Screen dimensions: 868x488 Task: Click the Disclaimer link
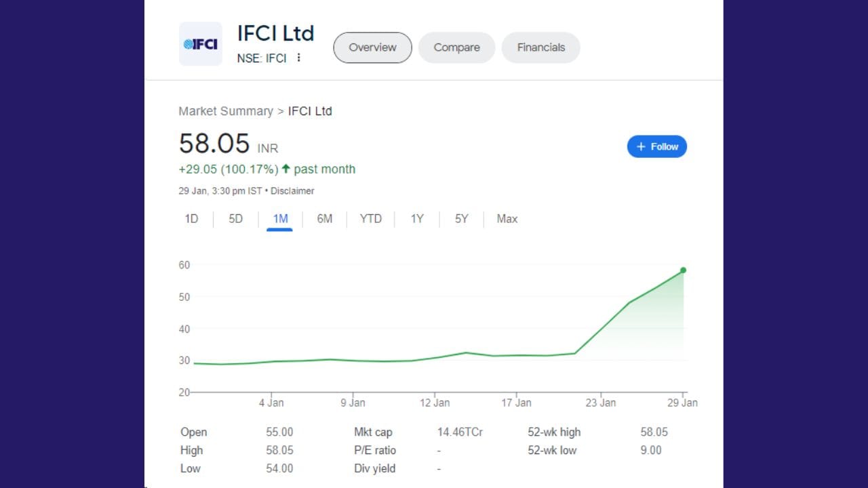coord(292,191)
